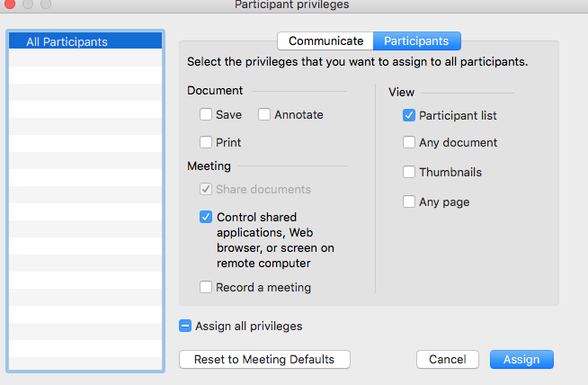Image resolution: width=588 pixels, height=385 pixels.
Task: Switch to the Communicate tab
Action: (x=325, y=41)
